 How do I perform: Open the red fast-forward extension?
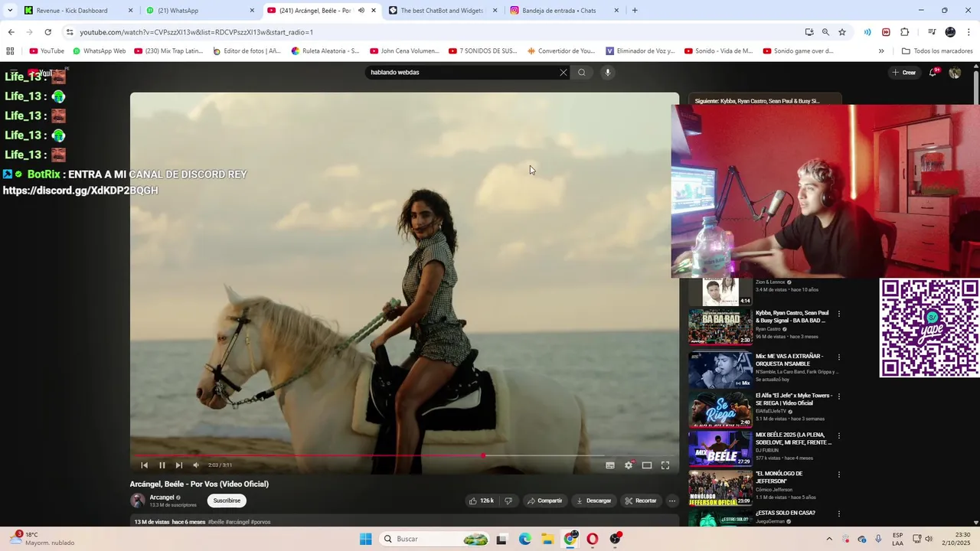pyautogui.click(x=886, y=32)
